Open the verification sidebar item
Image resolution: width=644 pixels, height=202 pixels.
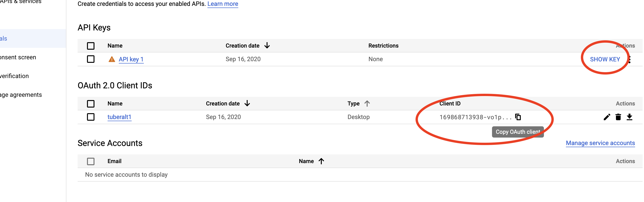14,76
